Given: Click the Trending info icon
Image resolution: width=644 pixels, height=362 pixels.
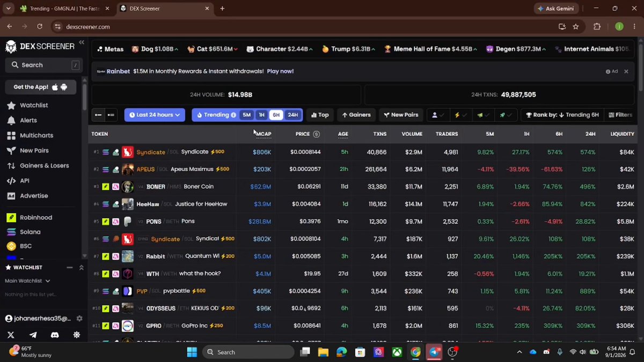Looking at the screenshot, I should 233,115.
